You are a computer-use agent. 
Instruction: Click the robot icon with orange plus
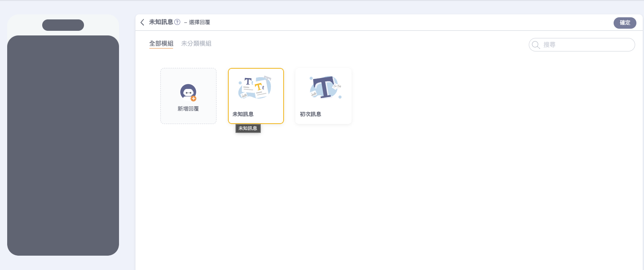tap(188, 92)
